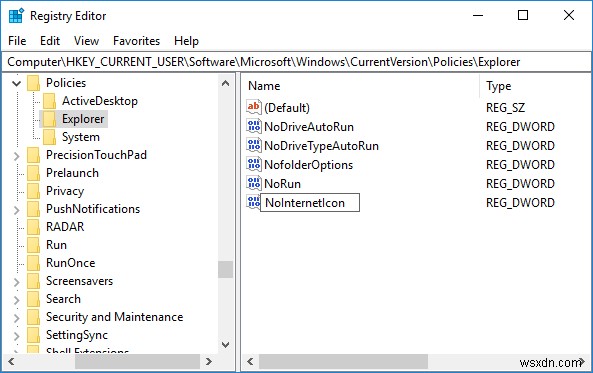
Task: Maximize the Registry Editor window
Action: click(x=523, y=16)
